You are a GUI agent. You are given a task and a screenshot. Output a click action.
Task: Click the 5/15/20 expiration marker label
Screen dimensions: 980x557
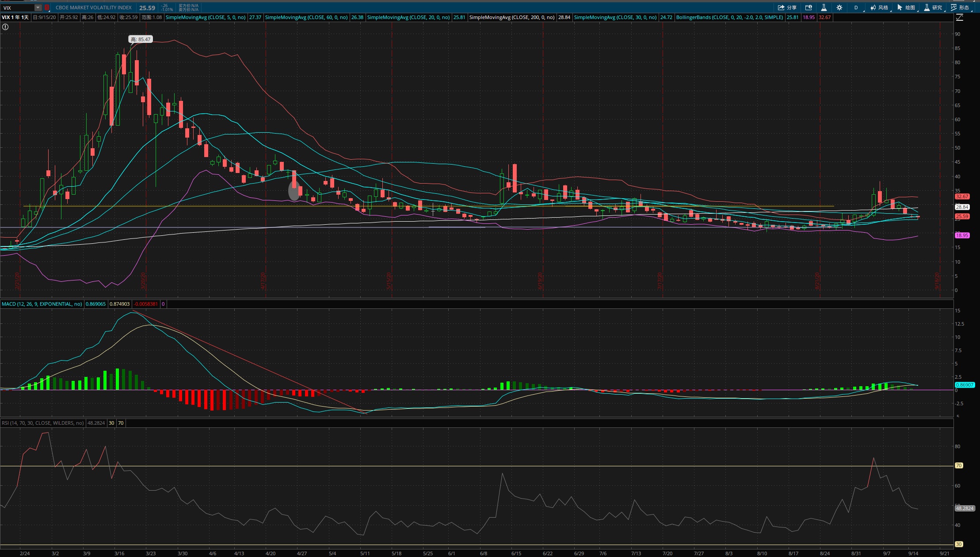tap(389, 281)
